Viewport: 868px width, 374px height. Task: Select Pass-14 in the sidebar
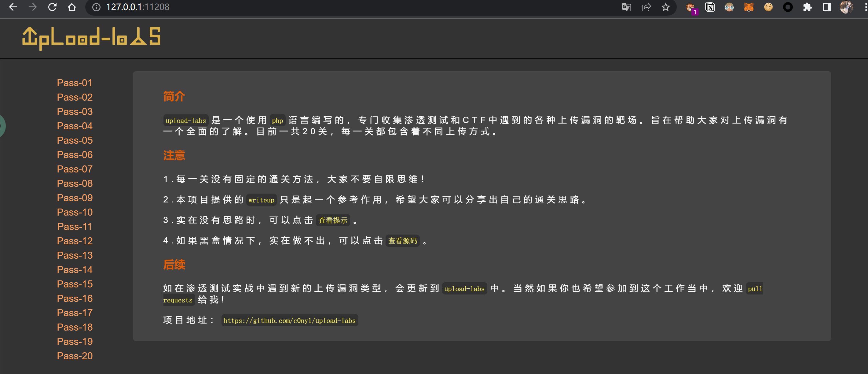tap(75, 270)
